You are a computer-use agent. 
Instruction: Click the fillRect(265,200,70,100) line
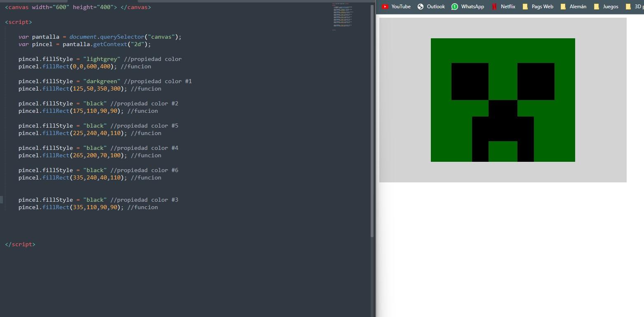click(90, 155)
